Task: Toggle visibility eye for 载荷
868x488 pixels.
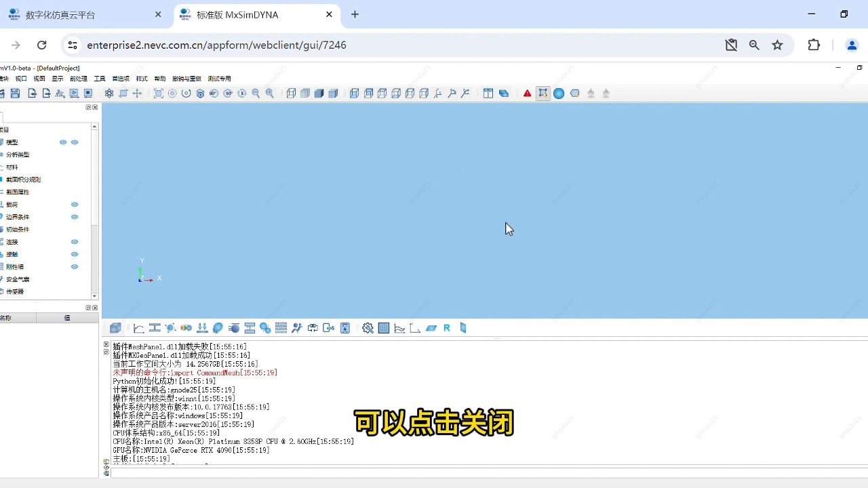Action: pos(75,205)
